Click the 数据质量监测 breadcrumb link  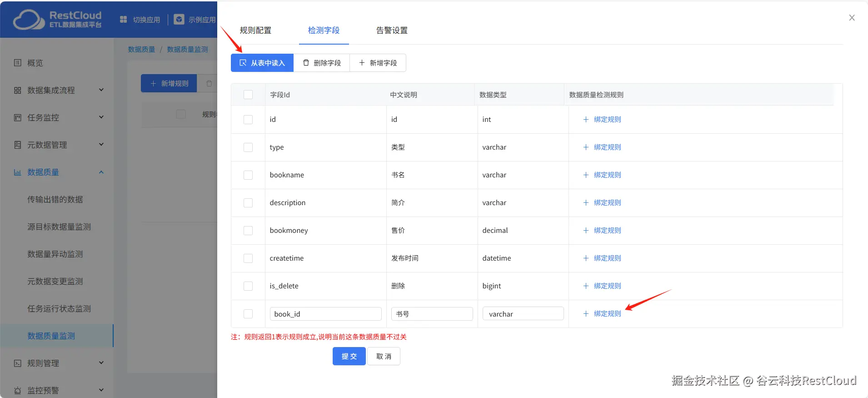[x=187, y=49]
